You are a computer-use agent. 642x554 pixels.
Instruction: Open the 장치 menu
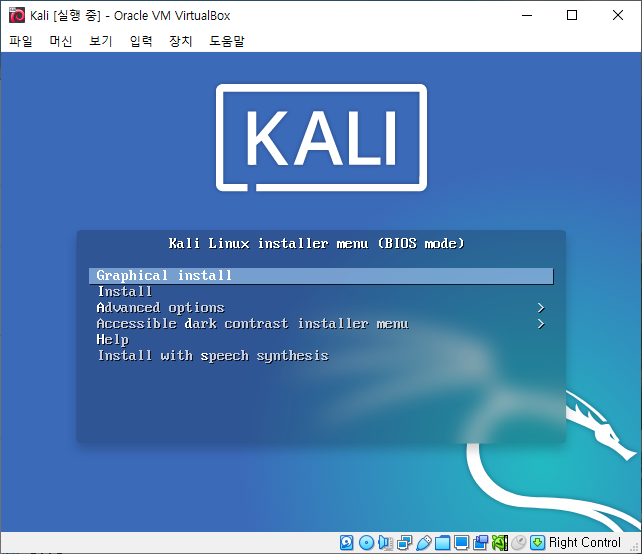click(181, 41)
